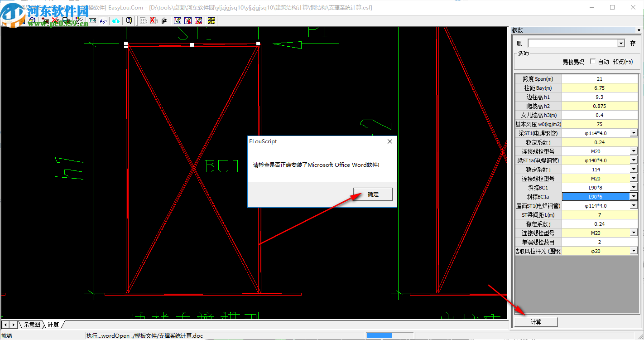Expand the 屋面ST1(电焊钢管) dropdown

[x=634, y=206]
